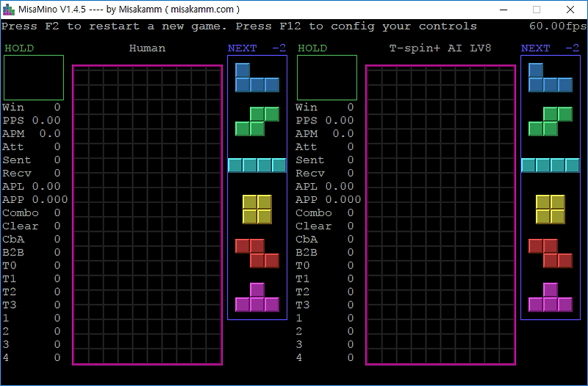Click the Human APP 0.000 stat
This screenshot has height=386, width=588.
(35, 199)
